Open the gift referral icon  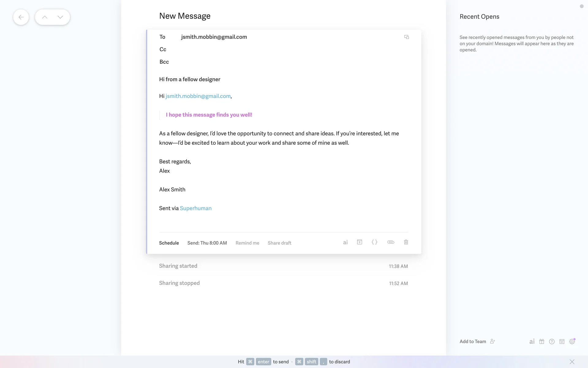pos(541,341)
